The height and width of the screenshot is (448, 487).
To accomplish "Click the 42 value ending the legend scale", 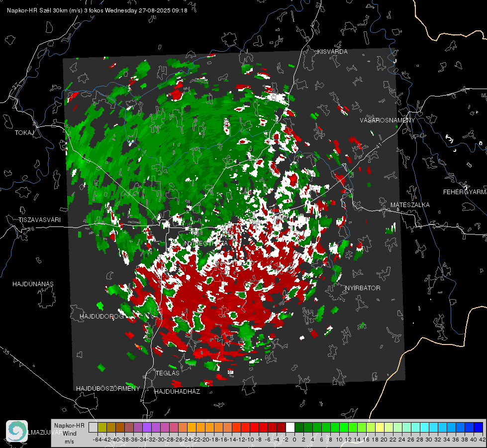I will click(x=482, y=440).
